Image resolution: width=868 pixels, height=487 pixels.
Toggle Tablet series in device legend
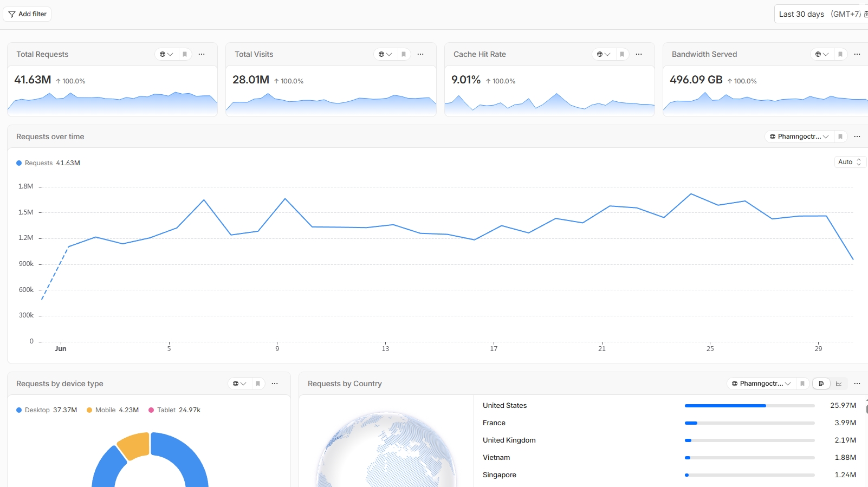click(174, 410)
